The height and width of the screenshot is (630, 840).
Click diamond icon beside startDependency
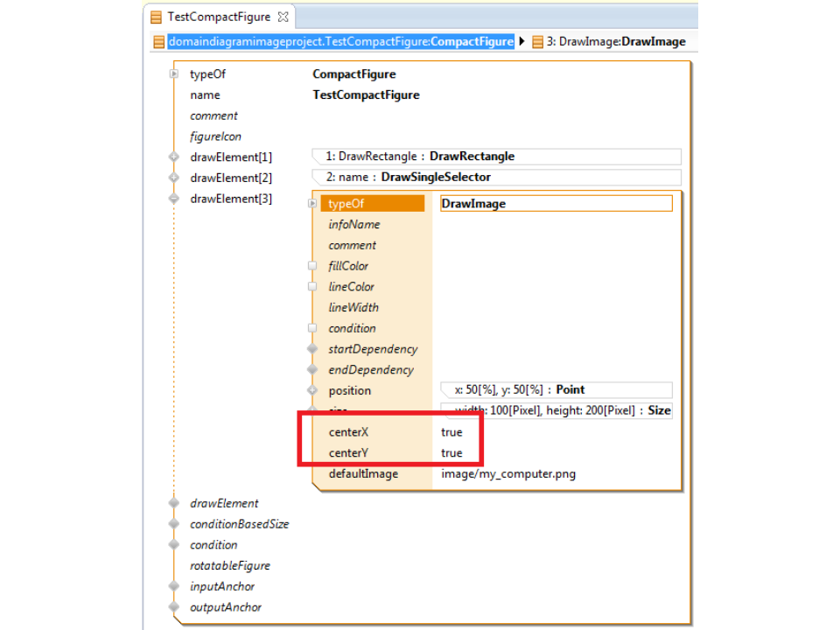pyautogui.click(x=312, y=349)
